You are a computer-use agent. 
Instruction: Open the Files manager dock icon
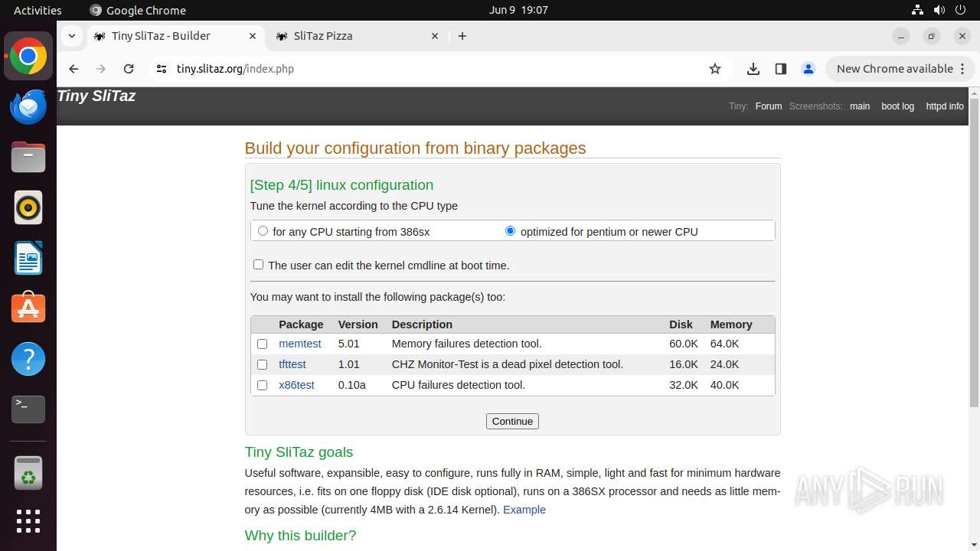(28, 157)
